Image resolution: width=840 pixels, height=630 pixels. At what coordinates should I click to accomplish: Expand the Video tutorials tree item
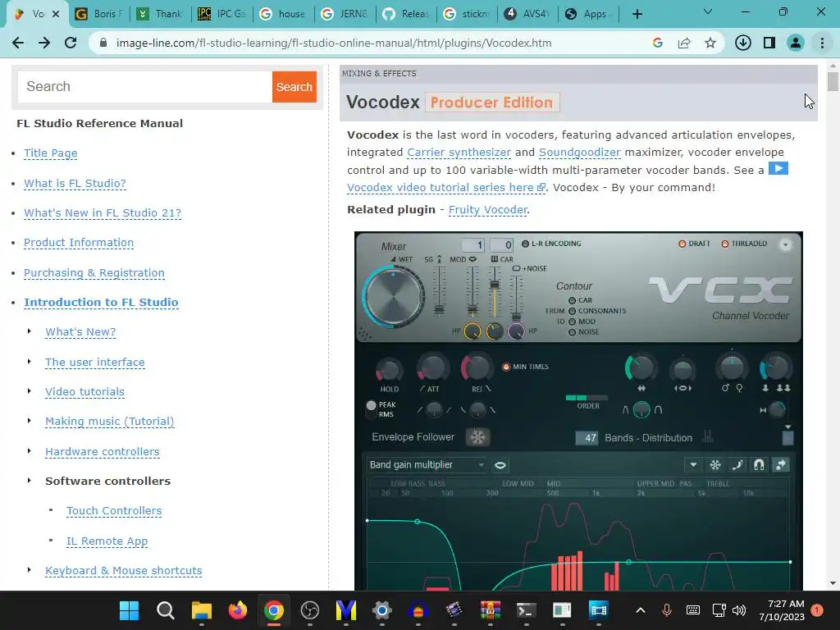click(30, 391)
